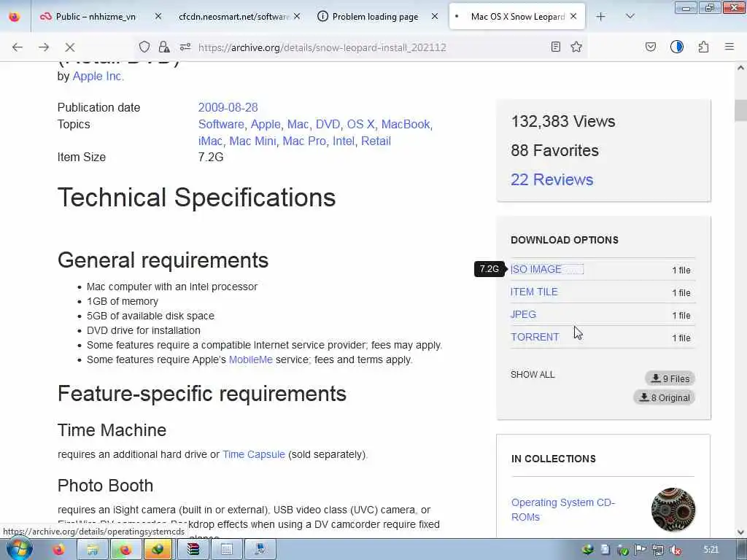
Task: Open the iMac topic link
Action: click(210, 141)
